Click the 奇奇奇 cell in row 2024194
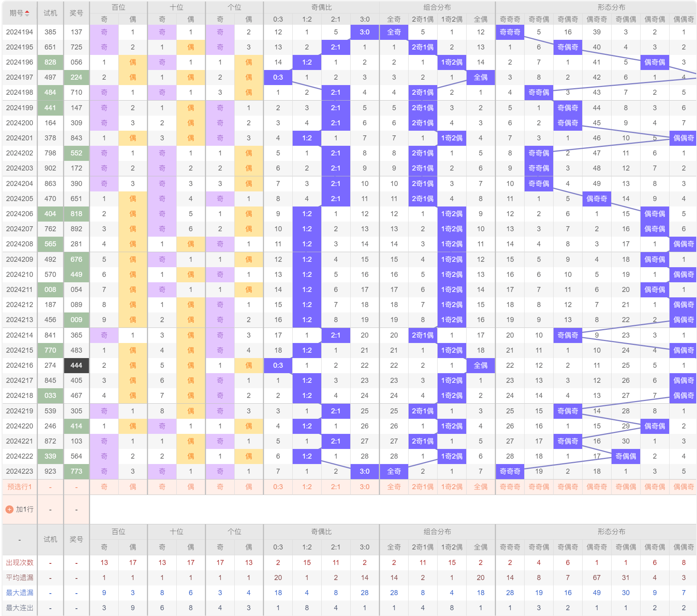This screenshot has height=616, width=697. tap(510, 32)
